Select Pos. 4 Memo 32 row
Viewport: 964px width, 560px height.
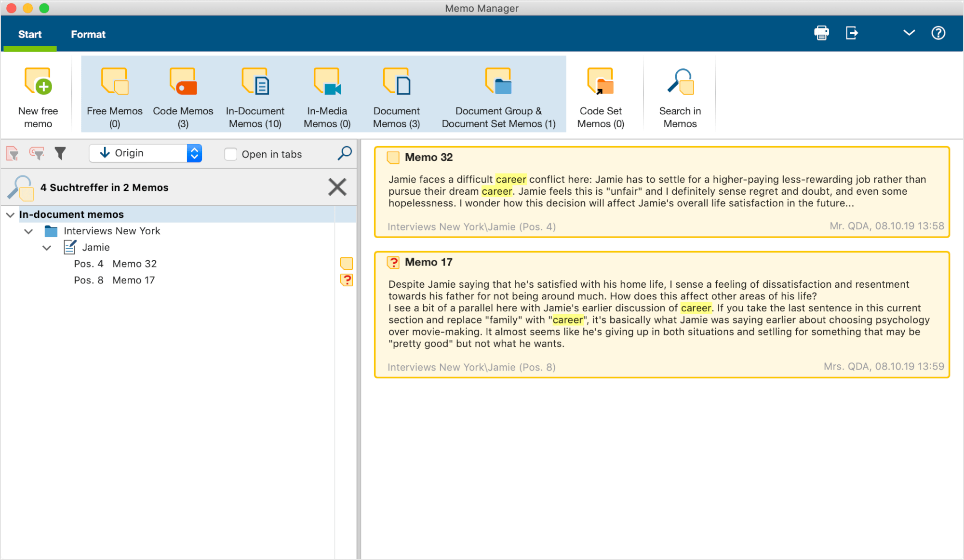coord(178,264)
